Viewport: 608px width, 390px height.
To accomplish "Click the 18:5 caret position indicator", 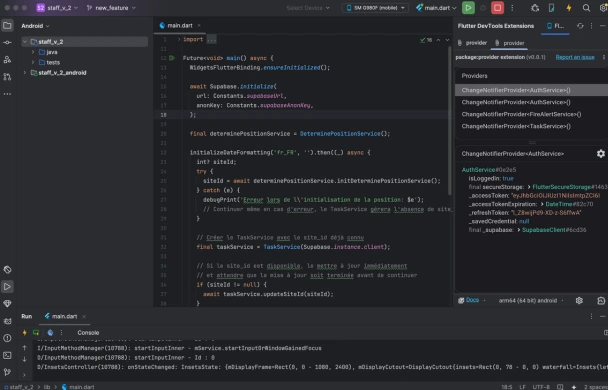I will [506, 387].
